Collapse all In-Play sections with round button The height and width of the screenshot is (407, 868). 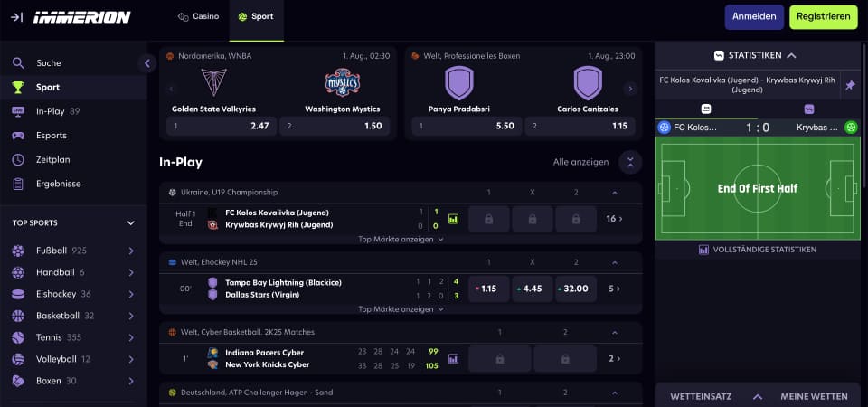630,162
